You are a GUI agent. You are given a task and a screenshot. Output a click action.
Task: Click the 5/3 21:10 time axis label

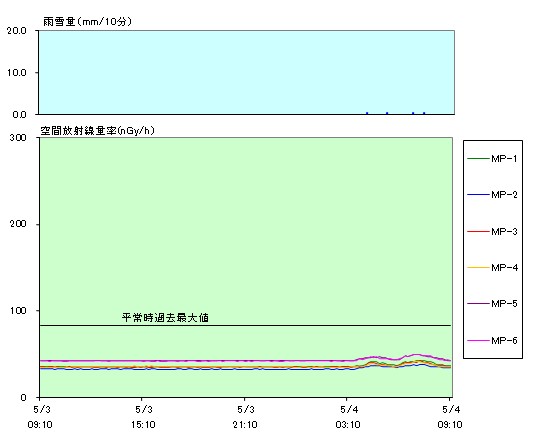(x=245, y=417)
